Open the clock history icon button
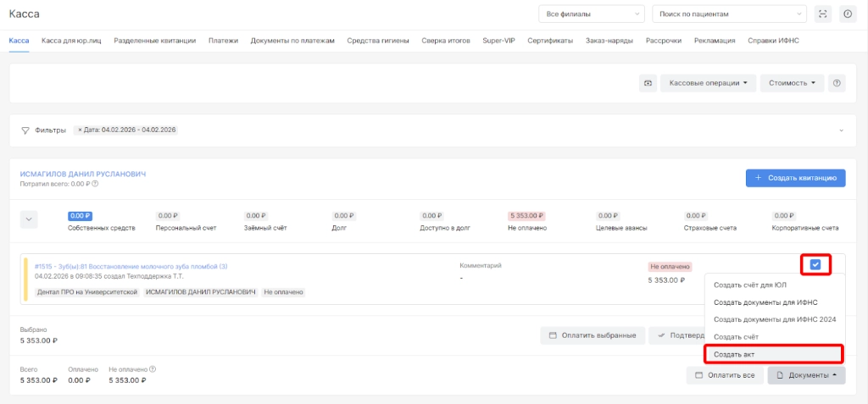The width and height of the screenshot is (868, 404). [x=847, y=14]
